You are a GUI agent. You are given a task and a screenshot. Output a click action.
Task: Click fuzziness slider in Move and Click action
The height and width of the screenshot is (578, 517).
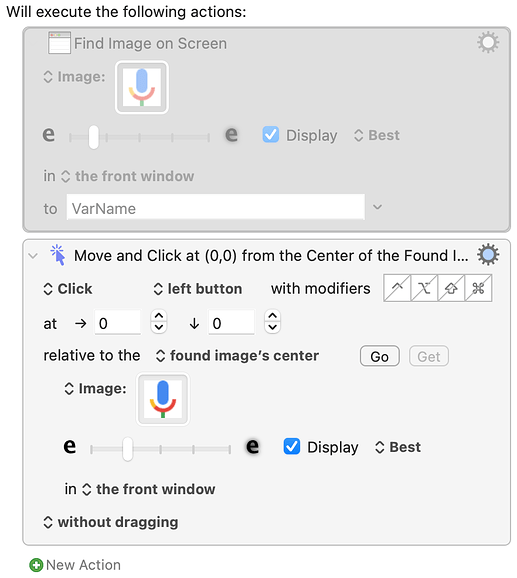click(x=160, y=449)
